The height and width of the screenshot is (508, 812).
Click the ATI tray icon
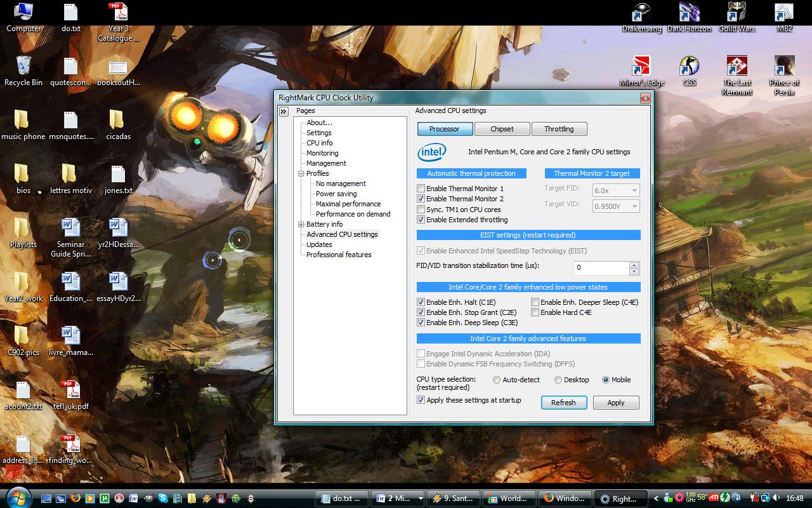[714, 497]
